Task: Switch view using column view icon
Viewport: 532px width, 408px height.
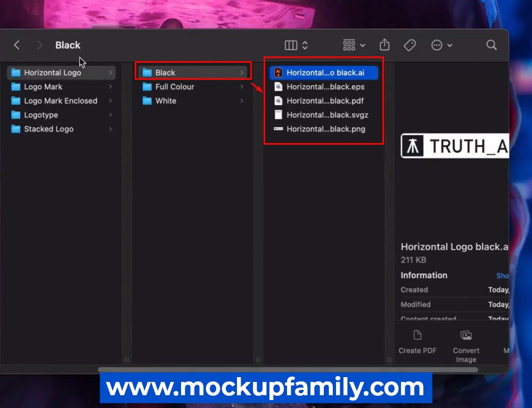Action: (291, 45)
